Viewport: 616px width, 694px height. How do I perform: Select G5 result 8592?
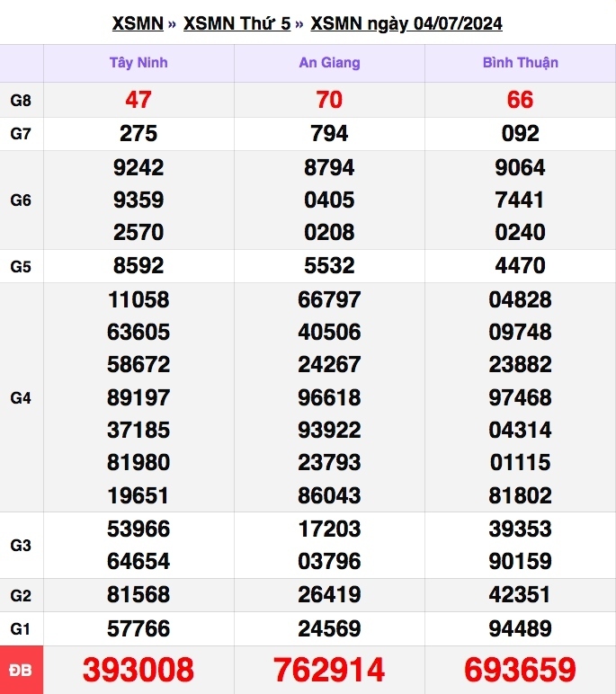(138, 265)
